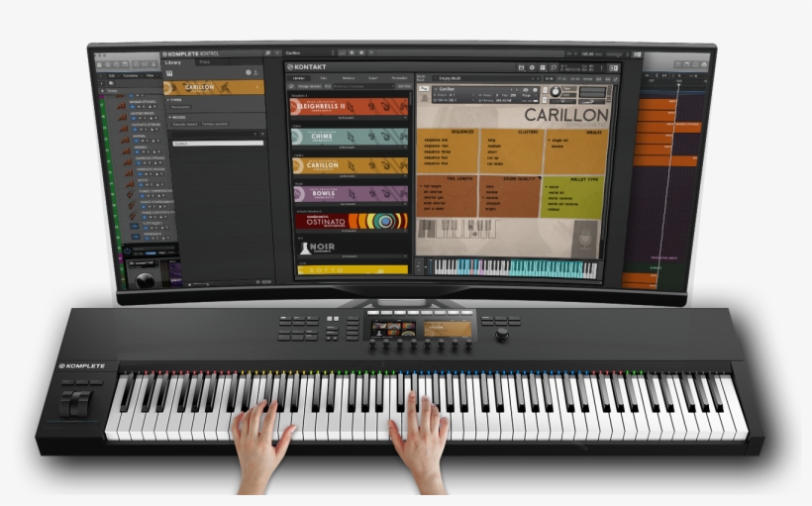The width and height of the screenshot is (812, 506).
Task: Click the preview volume slider at Komplete Kontrol bottom
Action: (x=201, y=284)
